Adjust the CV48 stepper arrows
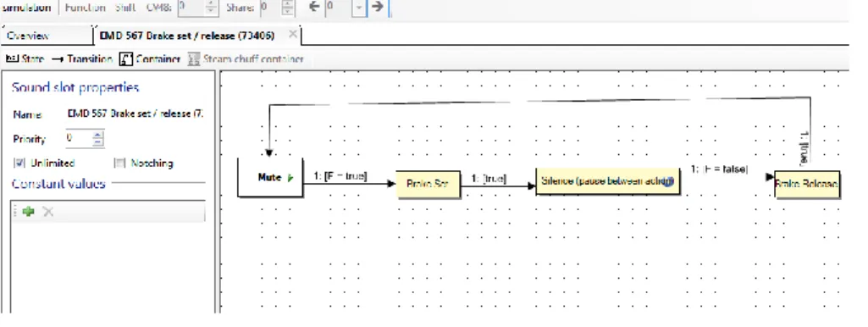 click(x=212, y=8)
